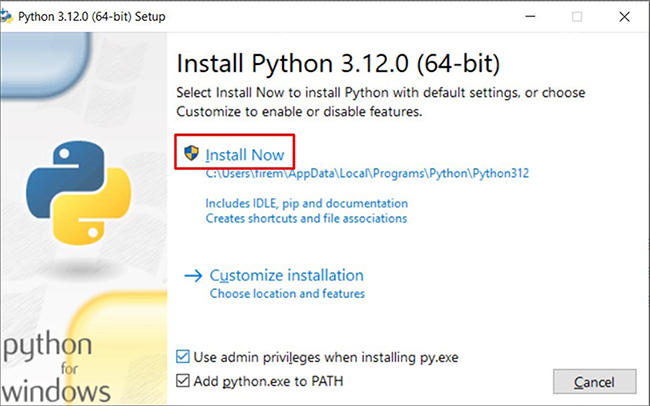Viewport: 650px width, 406px height.
Task: Click the UAC shield icon beside Install Now
Action: tap(192, 153)
